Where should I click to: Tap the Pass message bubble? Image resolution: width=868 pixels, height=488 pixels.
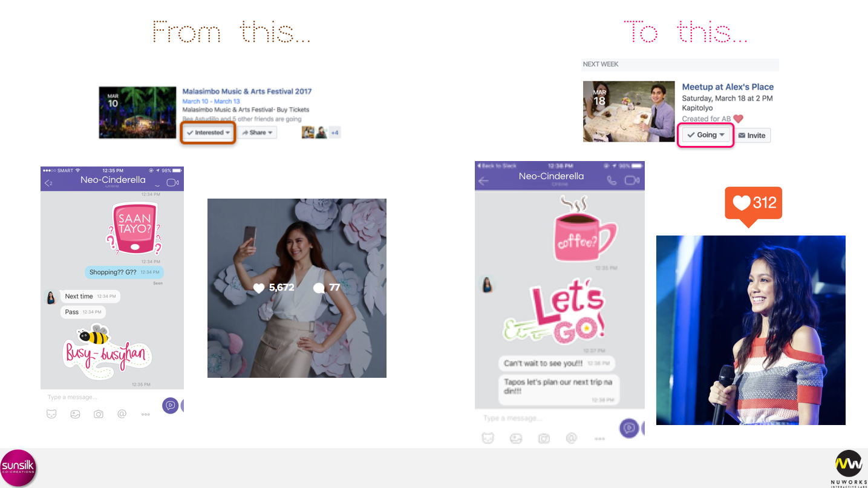click(x=83, y=312)
